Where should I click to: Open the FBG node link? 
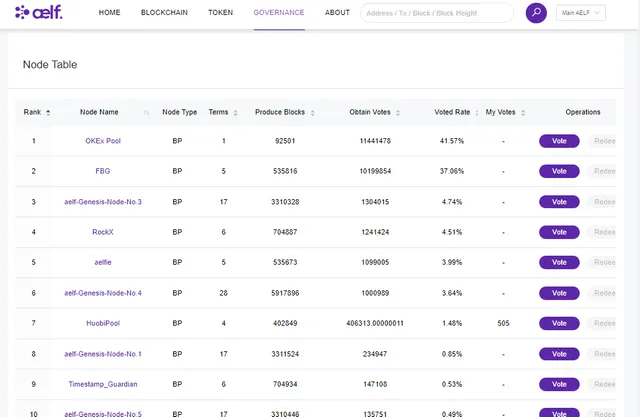[103, 171]
